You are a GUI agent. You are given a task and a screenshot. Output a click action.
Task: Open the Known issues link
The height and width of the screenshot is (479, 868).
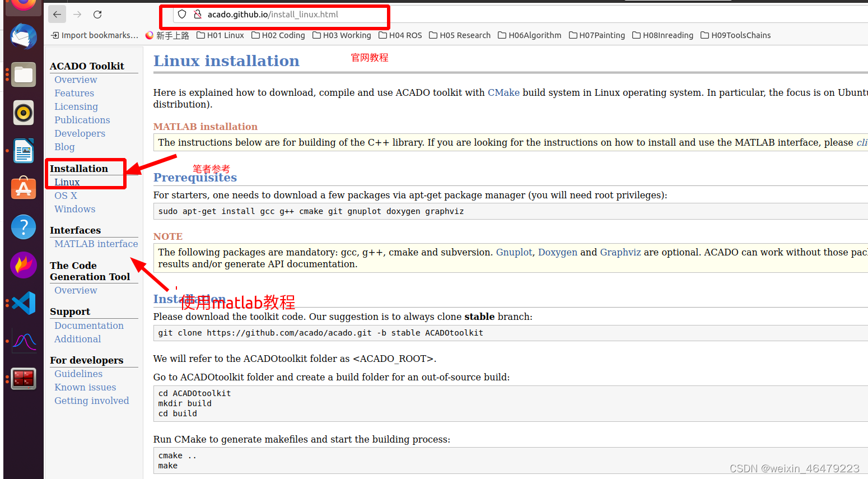click(85, 387)
